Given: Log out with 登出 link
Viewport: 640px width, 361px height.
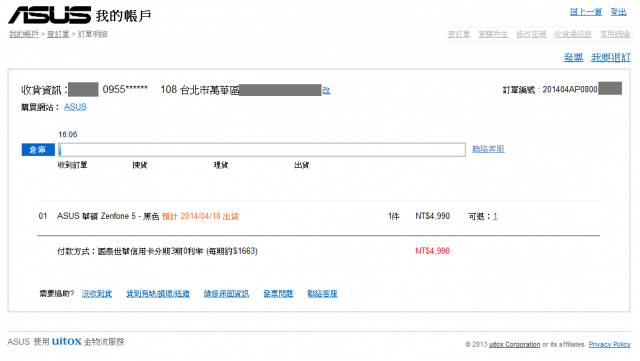Looking at the screenshot, I should pyautogui.click(x=618, y=12).
